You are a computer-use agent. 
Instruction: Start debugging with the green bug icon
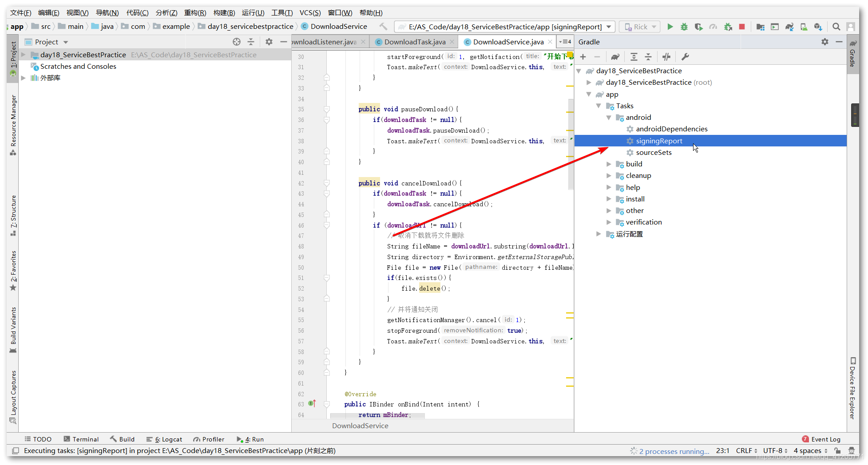684,27
